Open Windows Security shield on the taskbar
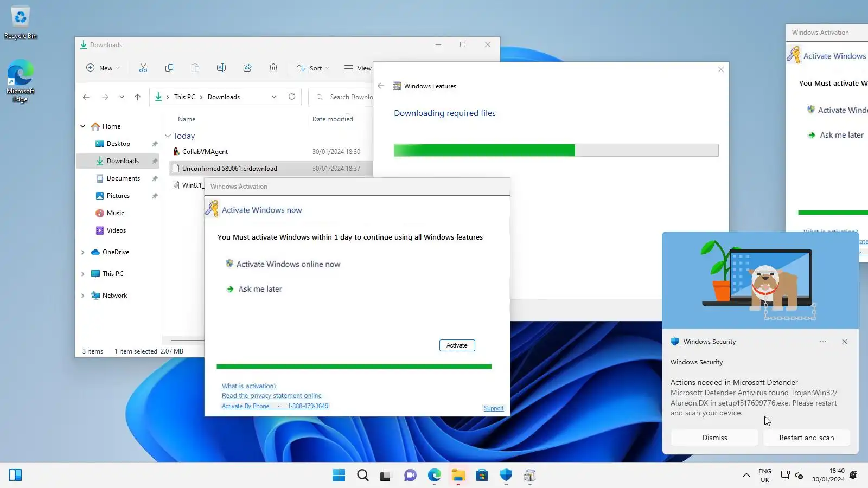Image resolution: width=868 pixels, height=488 pixels. 506,476
